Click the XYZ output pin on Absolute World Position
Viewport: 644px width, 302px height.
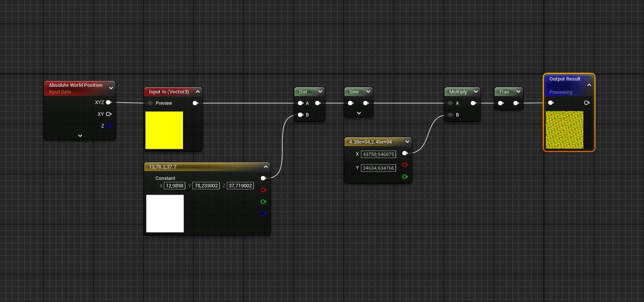point(108,102)
